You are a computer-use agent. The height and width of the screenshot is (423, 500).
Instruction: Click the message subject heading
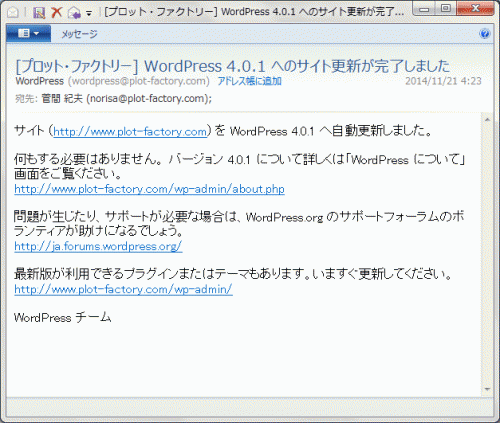click(233, 66)
